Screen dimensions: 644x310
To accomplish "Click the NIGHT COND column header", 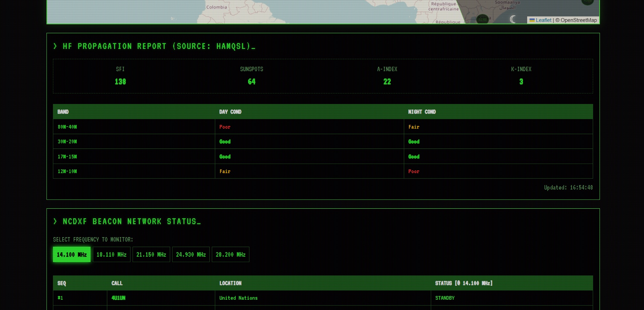I will [x=422, y=112].
